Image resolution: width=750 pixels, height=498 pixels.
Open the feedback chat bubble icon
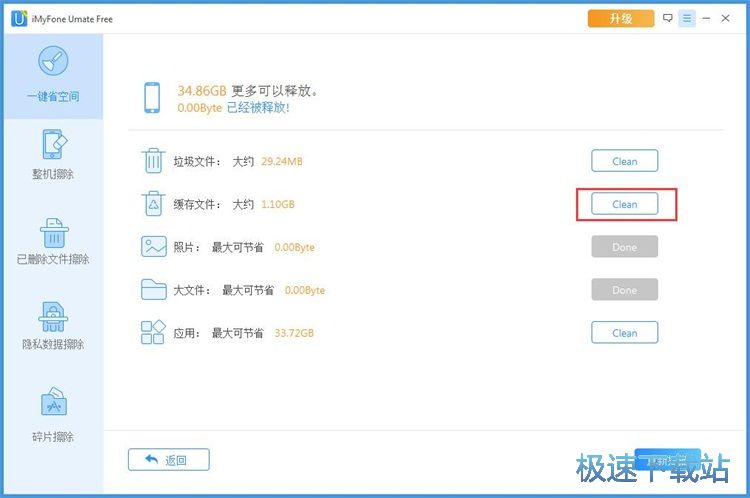(668, 18)
